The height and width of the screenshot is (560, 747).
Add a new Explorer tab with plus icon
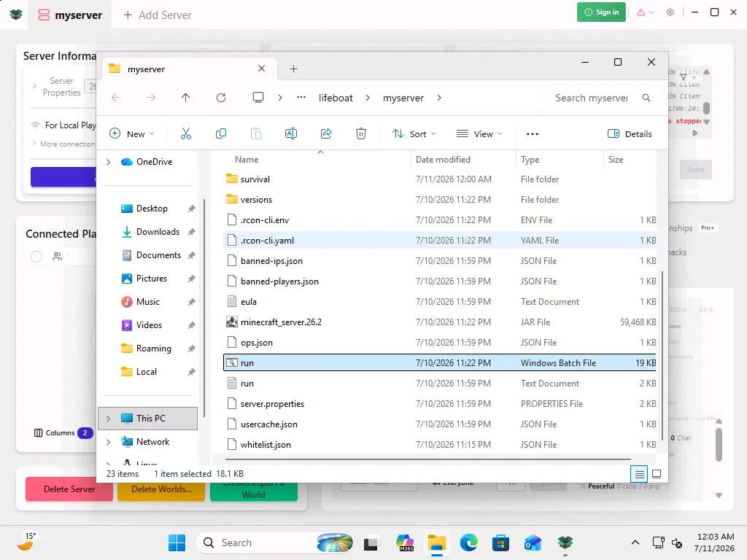[x=293, y=69]
